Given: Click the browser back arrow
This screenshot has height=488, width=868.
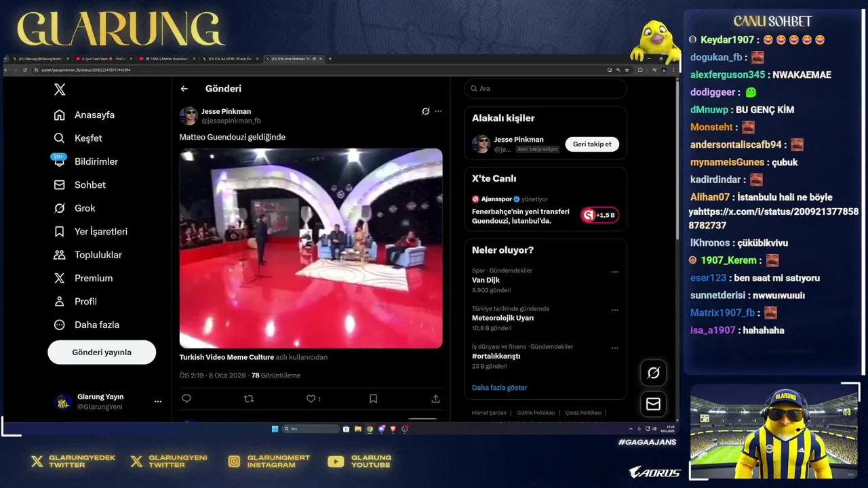Looking at the screenshot, I should [7, 70].
